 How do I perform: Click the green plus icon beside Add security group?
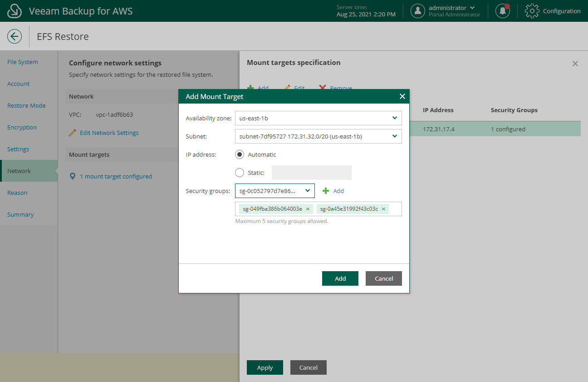coord(326,191)
